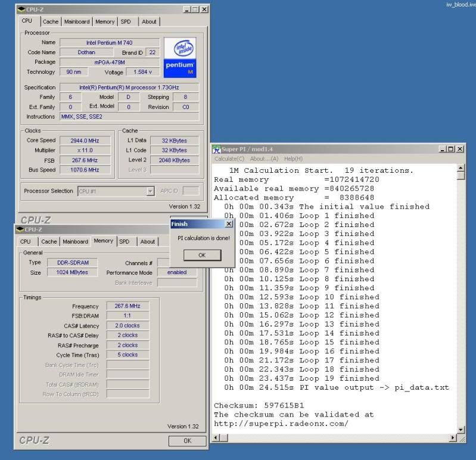Maximize the top CPU-Z window
This screenshot has height=460, width=476.
195,10
